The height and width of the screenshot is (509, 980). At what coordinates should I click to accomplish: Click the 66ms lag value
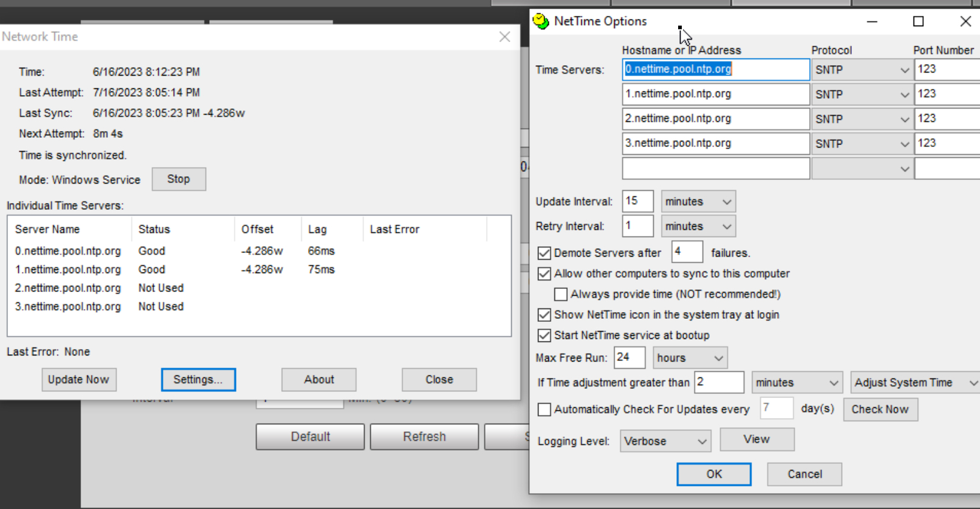click(321, 251)
